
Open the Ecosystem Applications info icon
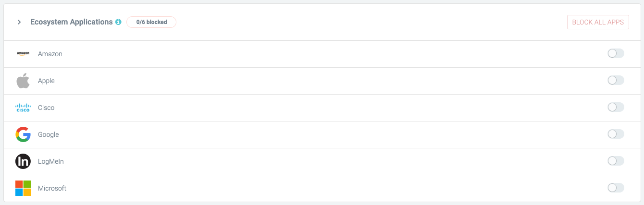tap(118, 22)
